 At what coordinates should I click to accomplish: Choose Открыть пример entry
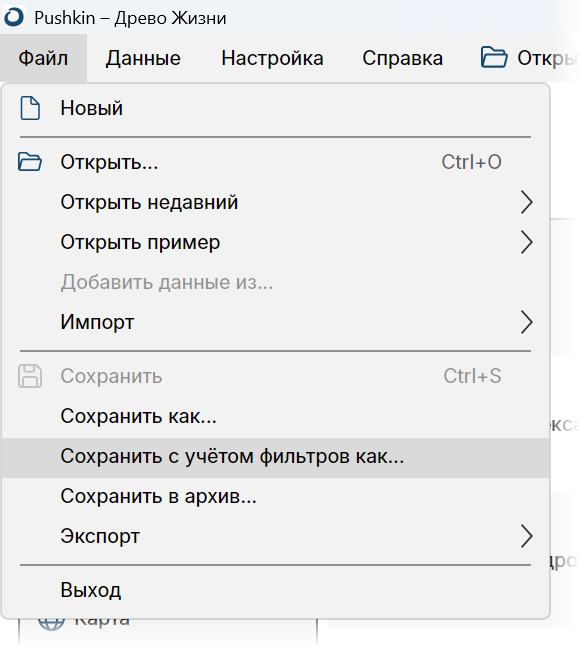[x=276, y=242]
